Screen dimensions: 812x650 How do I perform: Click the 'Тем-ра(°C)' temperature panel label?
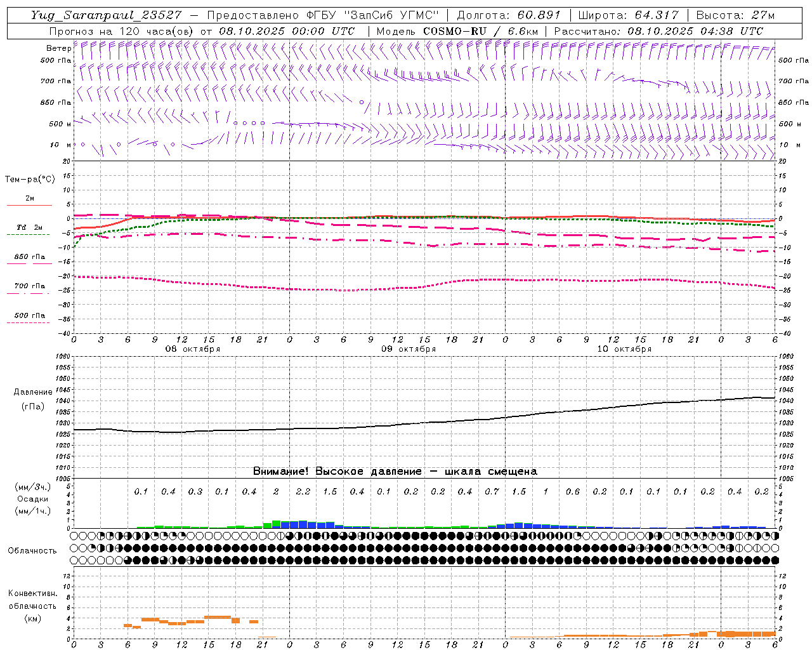click(x=30, y=180)
